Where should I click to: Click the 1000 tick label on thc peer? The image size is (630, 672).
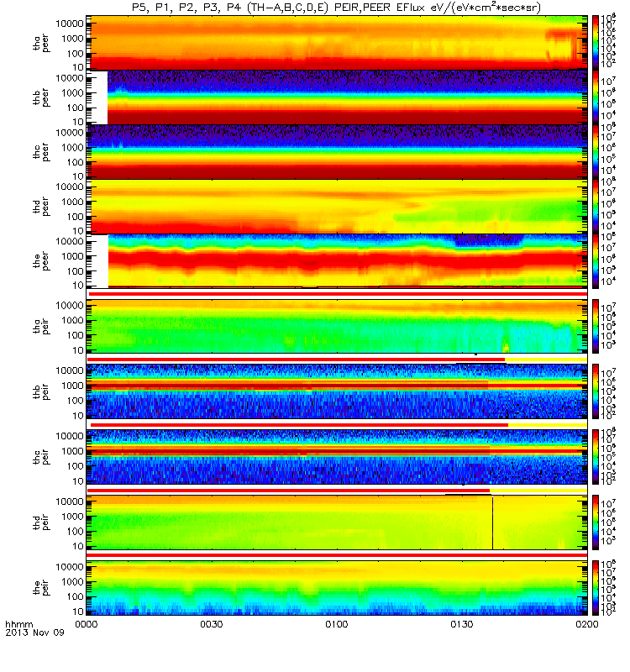click(72, 148)
